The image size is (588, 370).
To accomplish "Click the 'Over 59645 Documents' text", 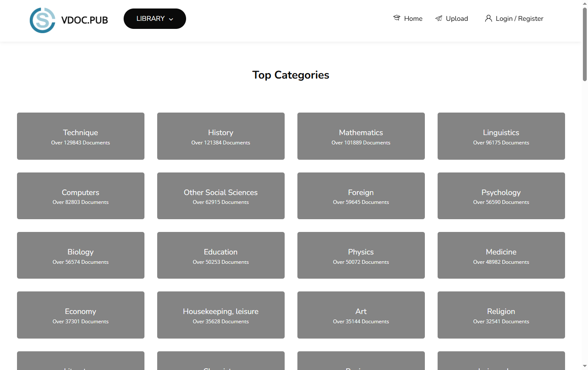I will (361, 202).
